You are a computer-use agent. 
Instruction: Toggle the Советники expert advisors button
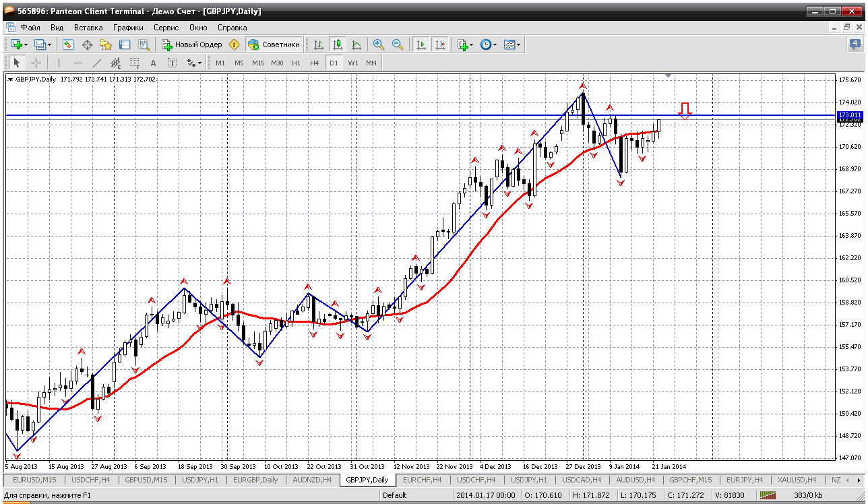point(274,44)
